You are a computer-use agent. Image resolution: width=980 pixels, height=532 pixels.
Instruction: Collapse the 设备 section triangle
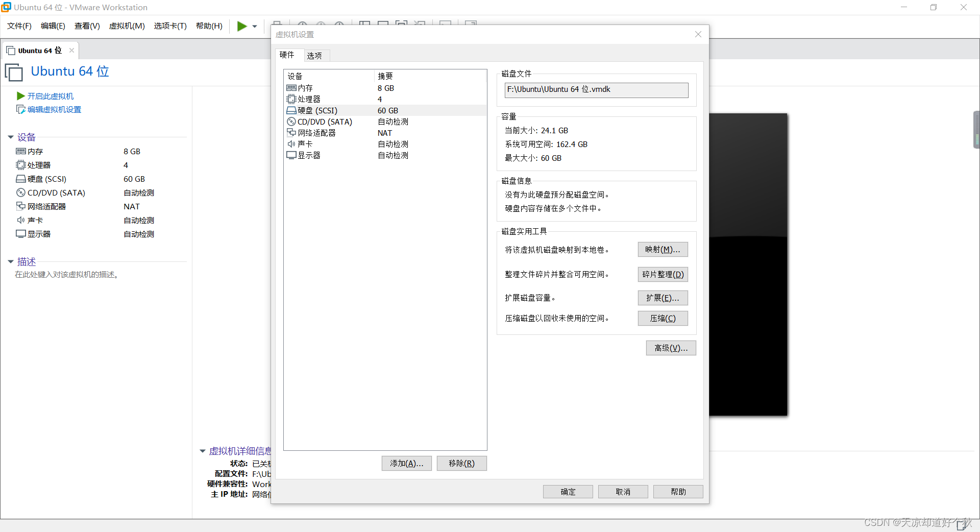tap(10, 137)
